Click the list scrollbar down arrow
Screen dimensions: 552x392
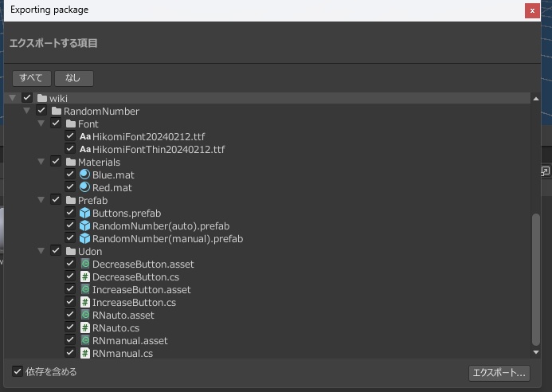click(536, 352)
